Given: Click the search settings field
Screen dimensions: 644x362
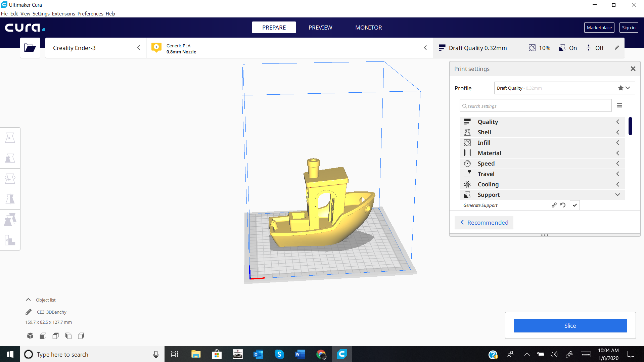Looking at the screenshot, I should (x=535, y=106).
